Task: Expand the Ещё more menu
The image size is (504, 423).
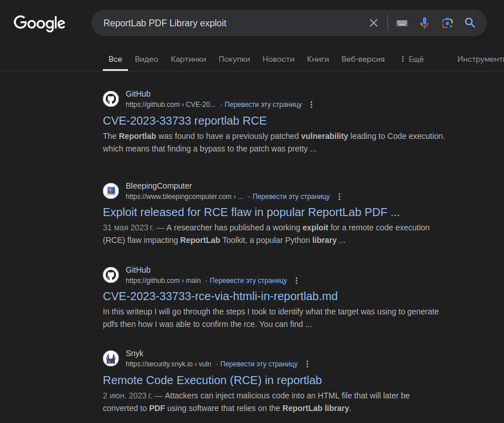Action: pyautogui.click(x=412, y=59)
